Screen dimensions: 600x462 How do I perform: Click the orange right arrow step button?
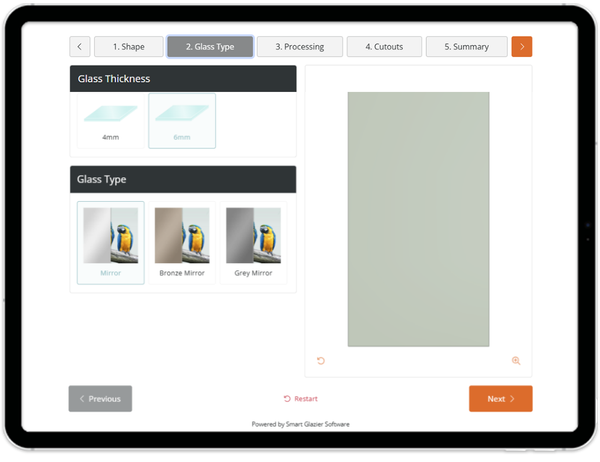point(522,47)
